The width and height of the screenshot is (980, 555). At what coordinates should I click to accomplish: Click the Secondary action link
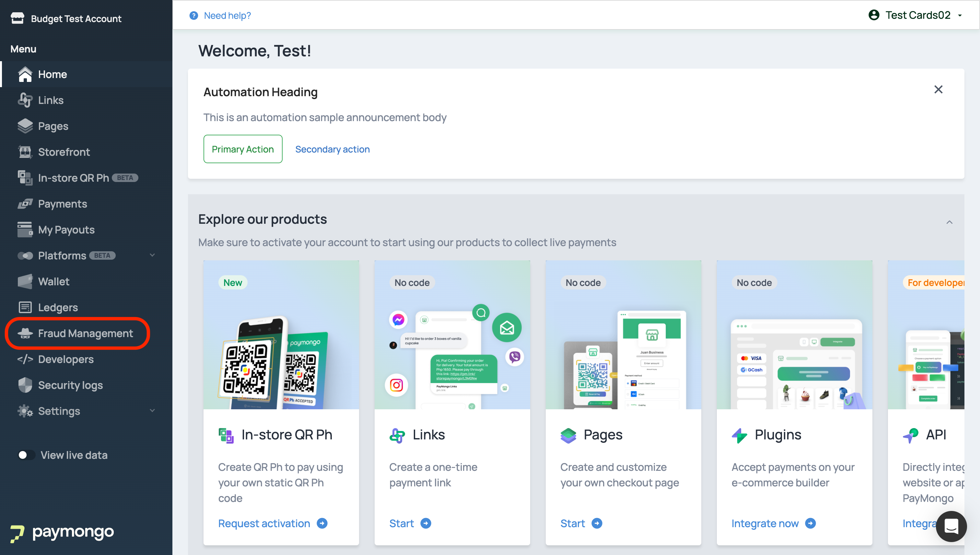click(332, 149)
